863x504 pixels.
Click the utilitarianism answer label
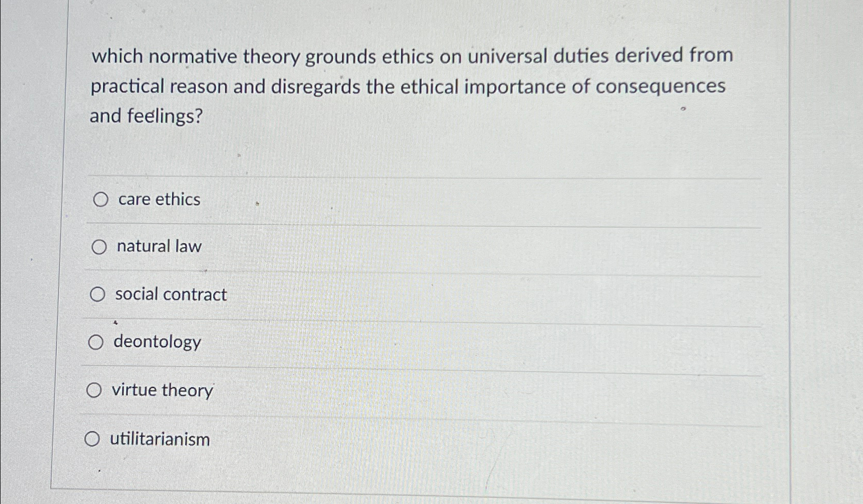pyautogui.click(x=159, y=439)
